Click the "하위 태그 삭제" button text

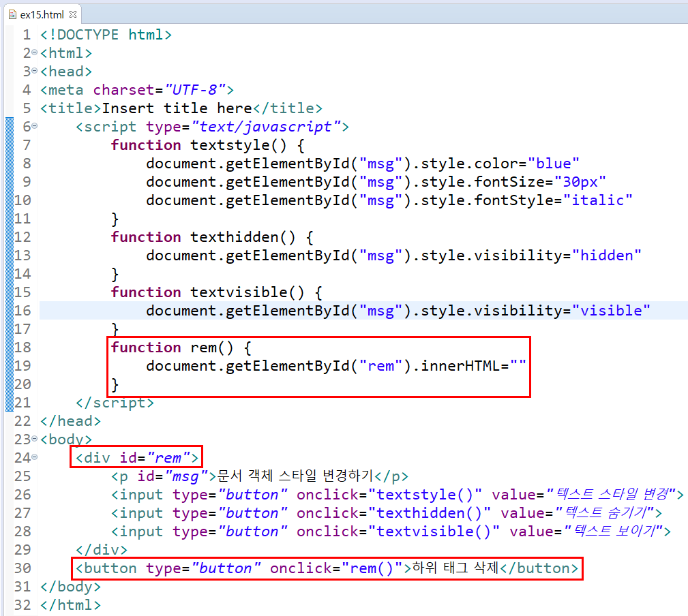[455, 568]
